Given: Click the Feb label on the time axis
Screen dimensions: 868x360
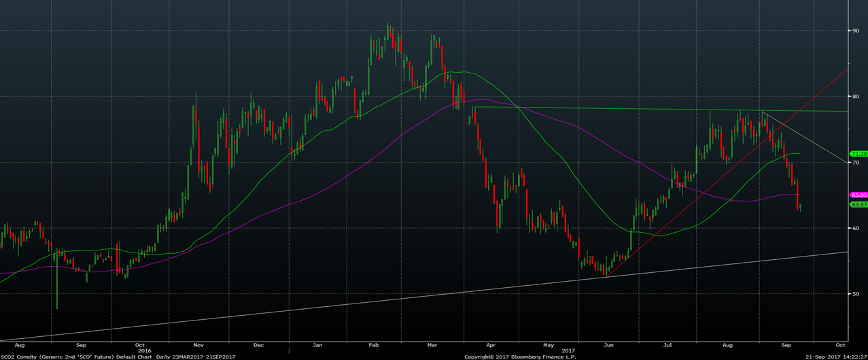Looking at the screenshot, I should (x=373, y=346).
